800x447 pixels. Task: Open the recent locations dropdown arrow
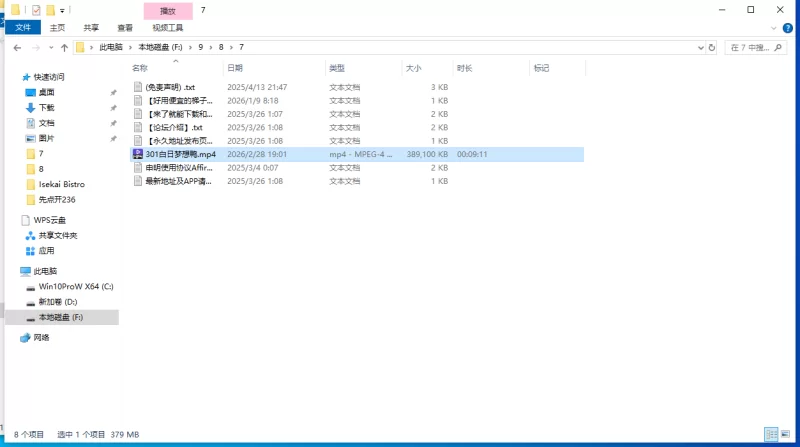(x=51, y=47)
